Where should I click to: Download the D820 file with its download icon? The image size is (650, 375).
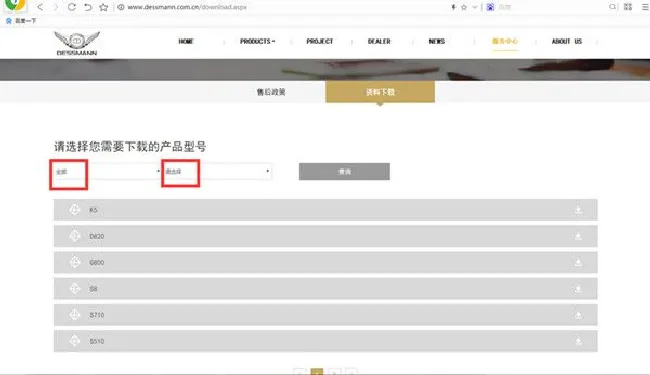[578, 236]
